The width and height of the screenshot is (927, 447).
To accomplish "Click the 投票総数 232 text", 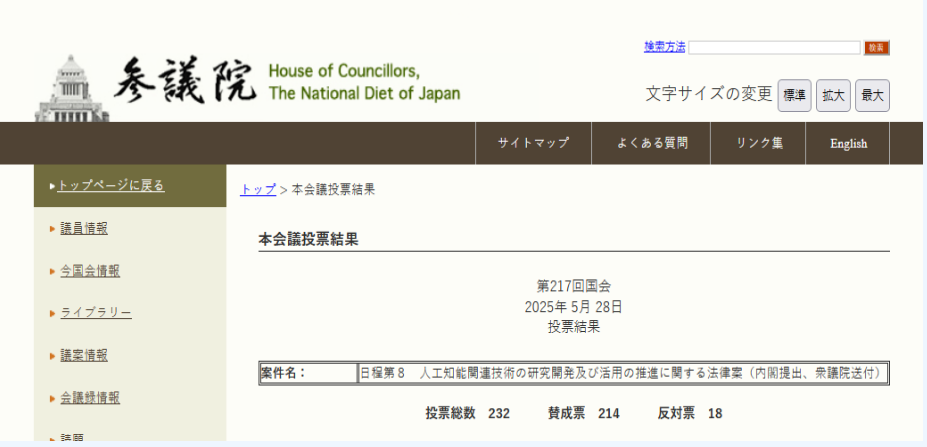I will (x=467, y=413).
